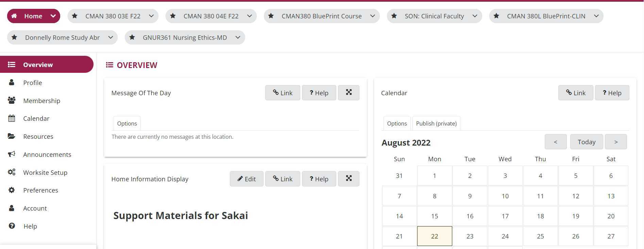Click the Today button in the calendar
This screenshot has width=644, height=249.
[x=587, y=142]
